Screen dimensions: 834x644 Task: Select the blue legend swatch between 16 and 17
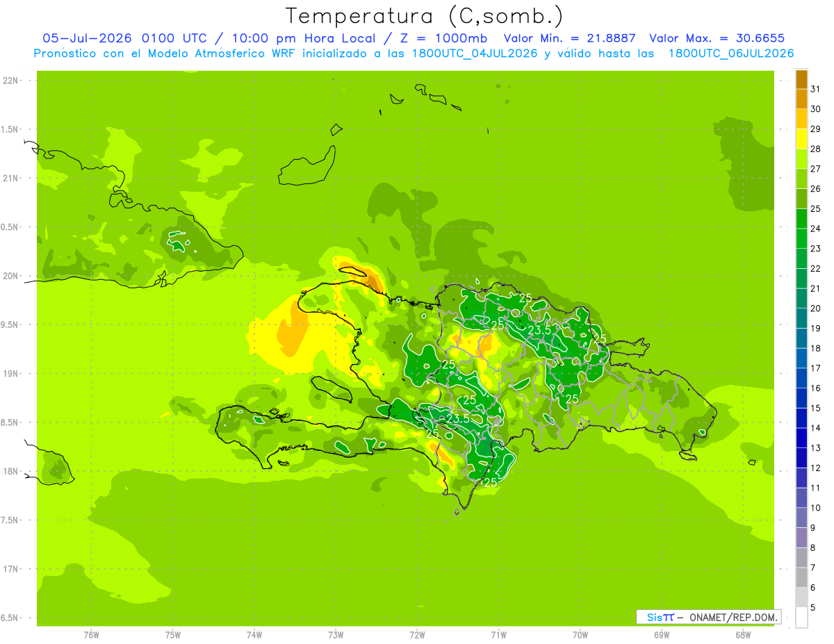(x=801, y=378)
